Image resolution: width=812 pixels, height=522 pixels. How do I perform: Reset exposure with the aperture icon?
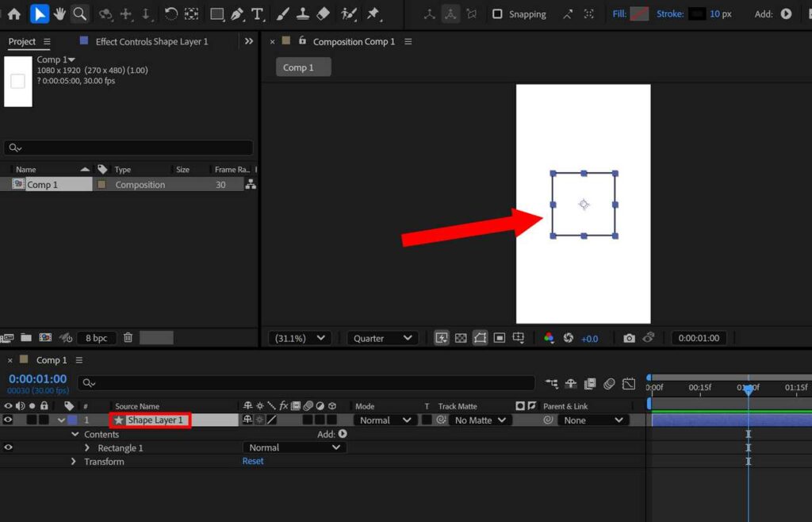tap(568, 338)
